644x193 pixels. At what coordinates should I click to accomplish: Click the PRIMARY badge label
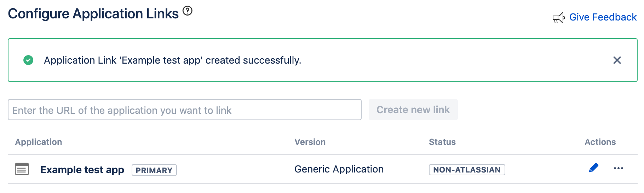(154, 170)
